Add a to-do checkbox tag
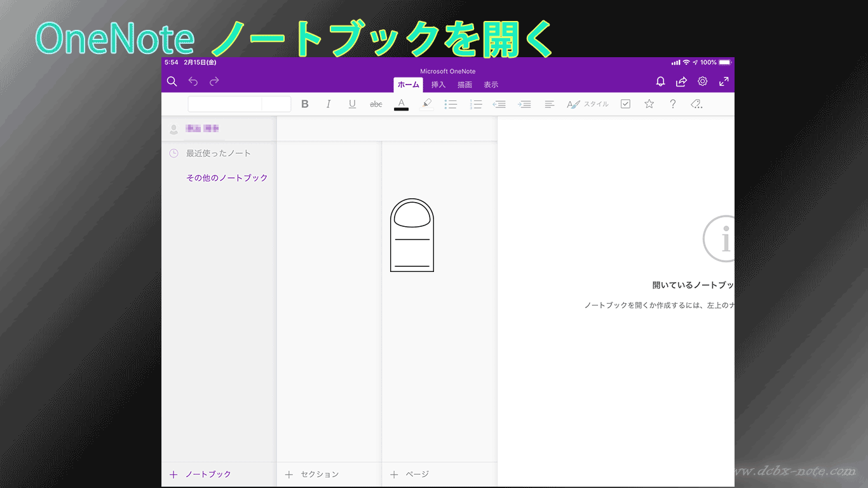 pos(625,104)
